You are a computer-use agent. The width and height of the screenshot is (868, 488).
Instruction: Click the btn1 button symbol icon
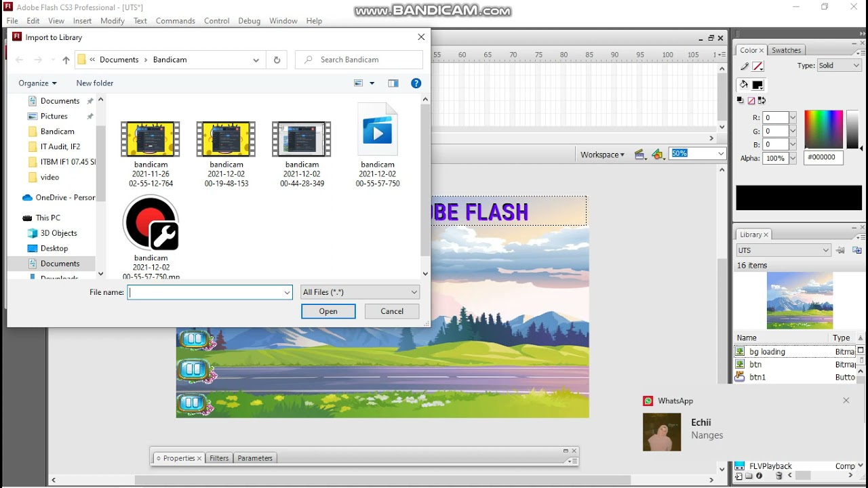pos(741,378)
